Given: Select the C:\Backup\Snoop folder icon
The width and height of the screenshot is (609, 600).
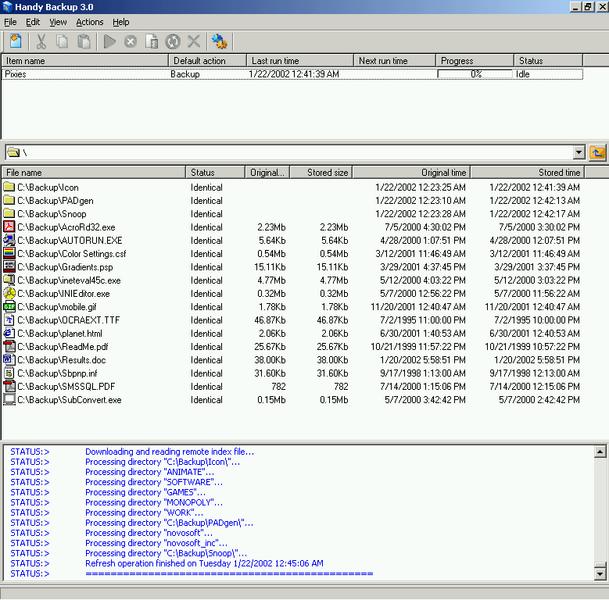Looking at the screenshot, I should coord(9,214).
